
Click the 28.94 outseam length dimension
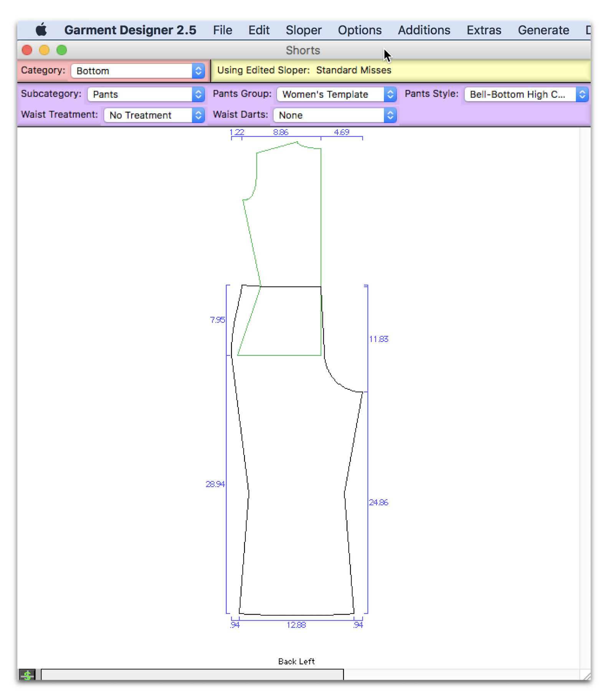(215, 484)
